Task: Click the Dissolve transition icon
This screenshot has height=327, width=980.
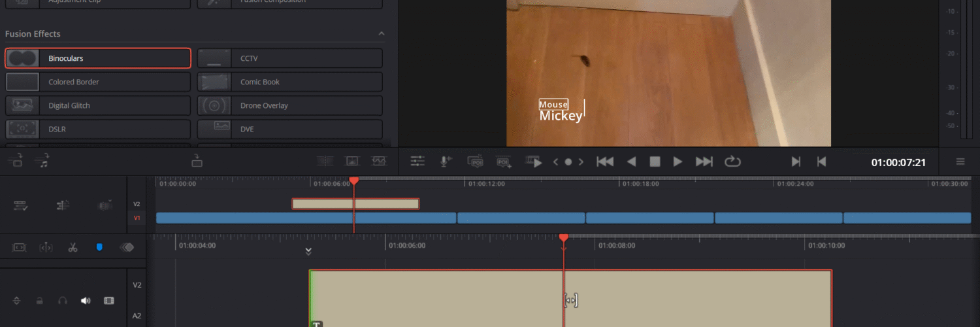Action: (351, 160)
